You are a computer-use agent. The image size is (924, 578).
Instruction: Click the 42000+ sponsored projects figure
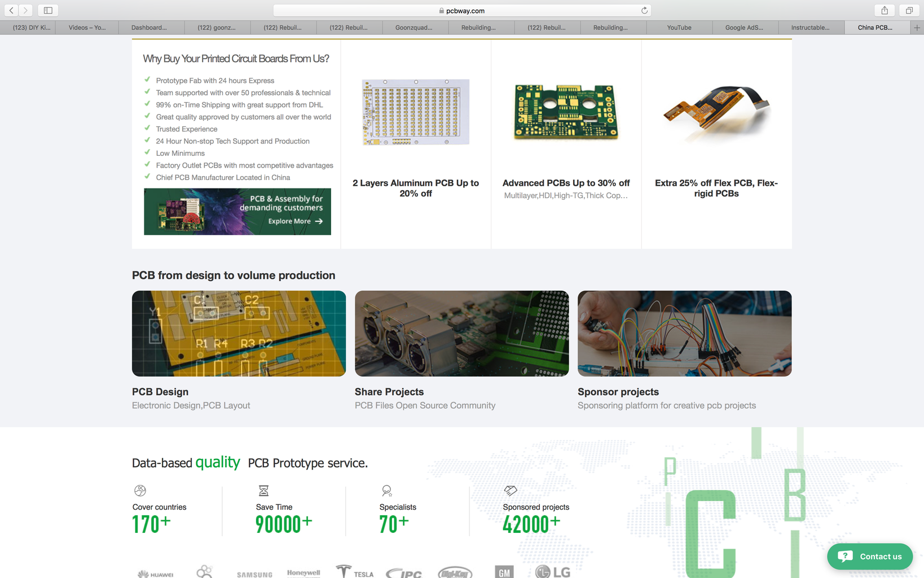[x=531, y=524]
